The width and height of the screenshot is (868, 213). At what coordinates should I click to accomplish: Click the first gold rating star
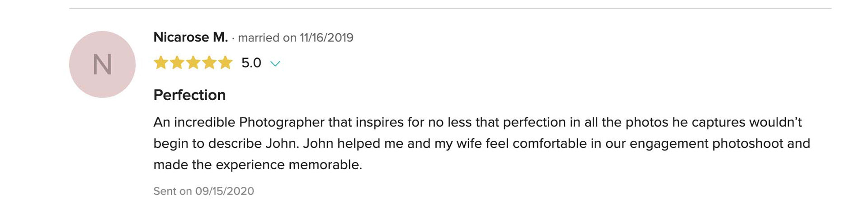(x=161, y=63)
